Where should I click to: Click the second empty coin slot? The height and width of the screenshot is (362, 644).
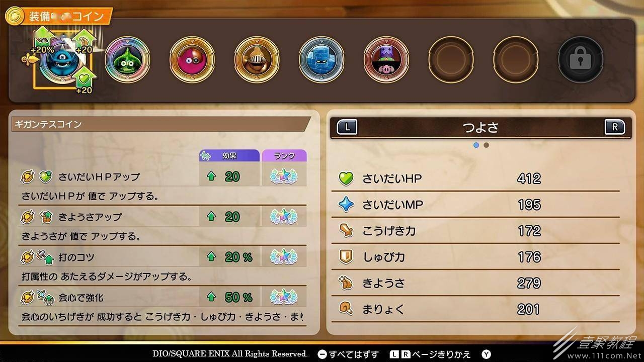pos(516,59)
